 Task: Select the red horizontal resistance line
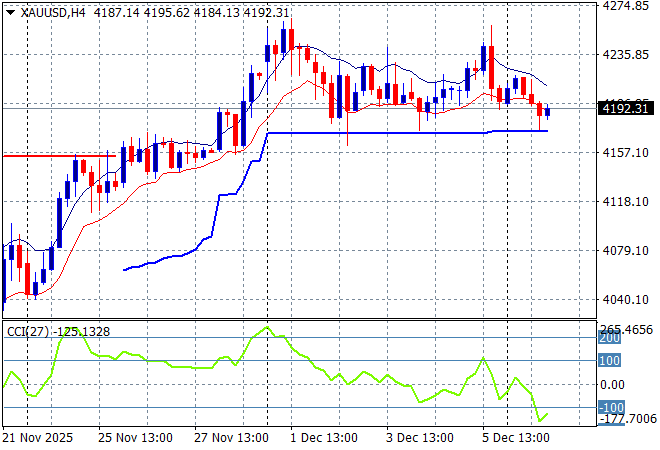tap(59, 156)
